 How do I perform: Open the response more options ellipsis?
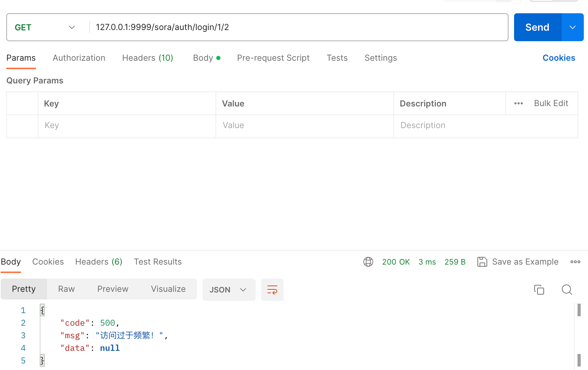(575, 262)
